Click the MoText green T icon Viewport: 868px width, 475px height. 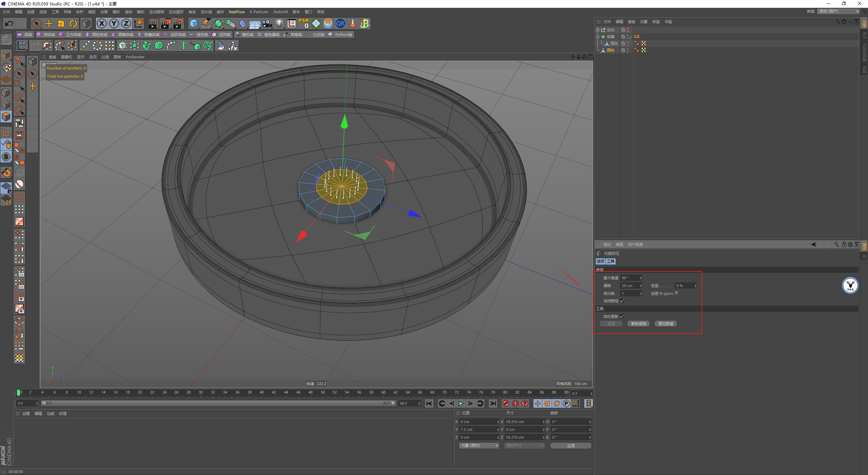point(183,45)
